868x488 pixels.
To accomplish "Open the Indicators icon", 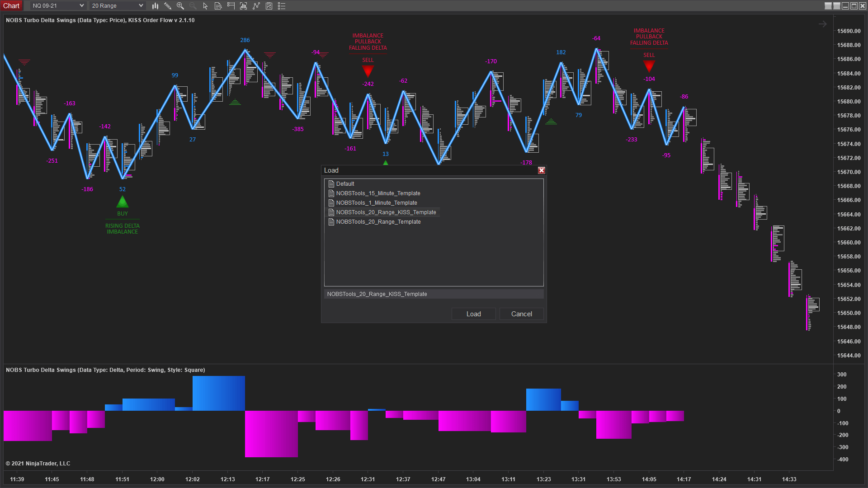I will [256, 6].
